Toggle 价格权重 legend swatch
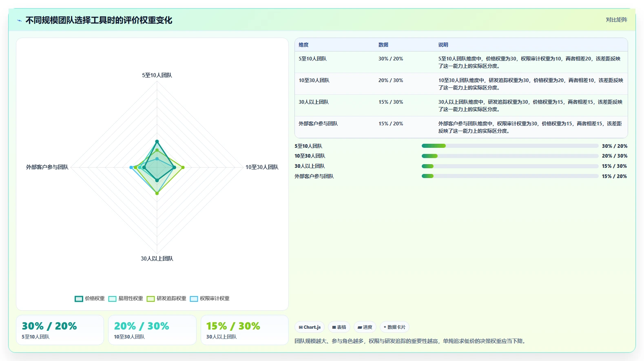This screenshot has height=361, width=644. point(79,299)
